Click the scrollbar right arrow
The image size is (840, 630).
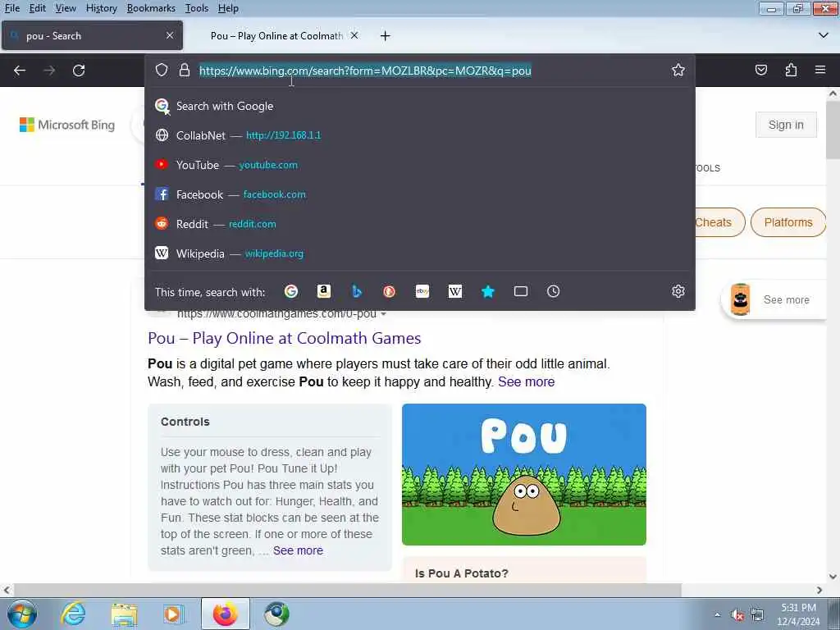coord(819,591)
